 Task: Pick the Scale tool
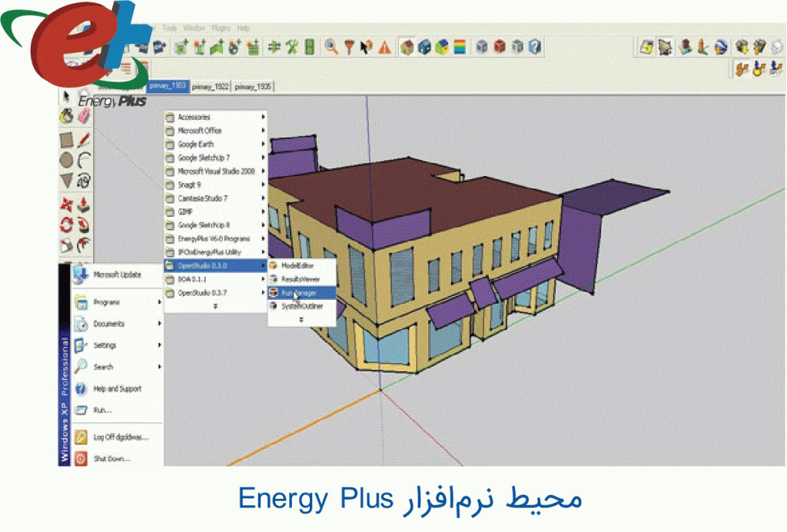point(66,245)
